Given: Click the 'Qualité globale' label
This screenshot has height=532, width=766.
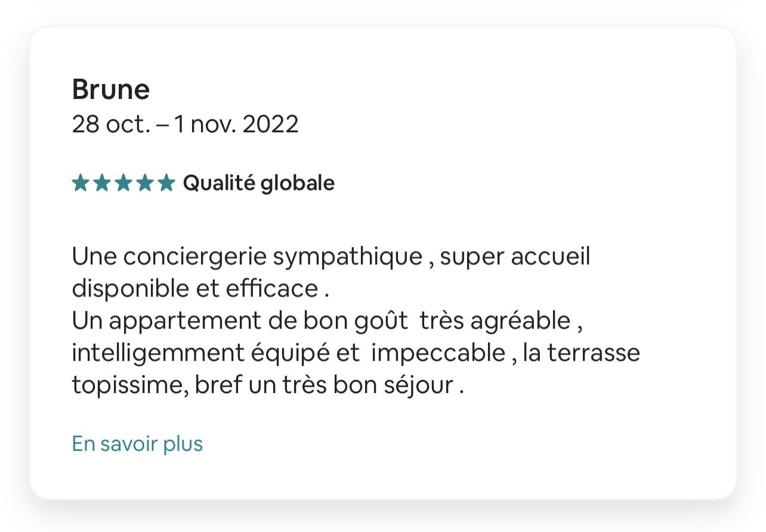Looking at the screenshot, I should pos(258,183).
